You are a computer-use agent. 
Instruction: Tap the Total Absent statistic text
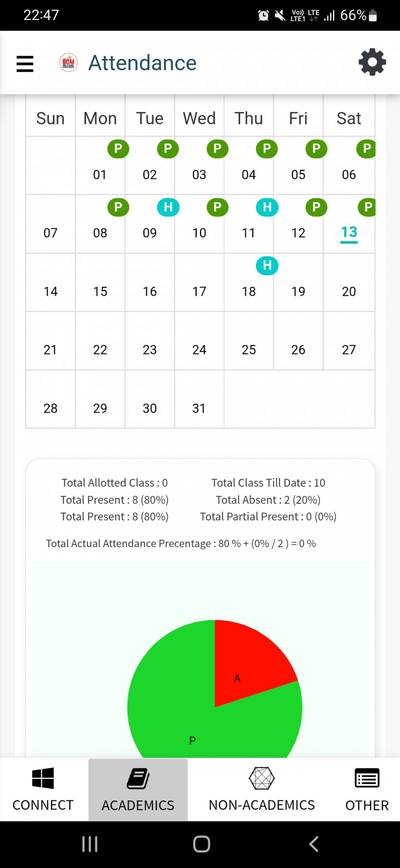pyautogui.click(x=268, y=500)
